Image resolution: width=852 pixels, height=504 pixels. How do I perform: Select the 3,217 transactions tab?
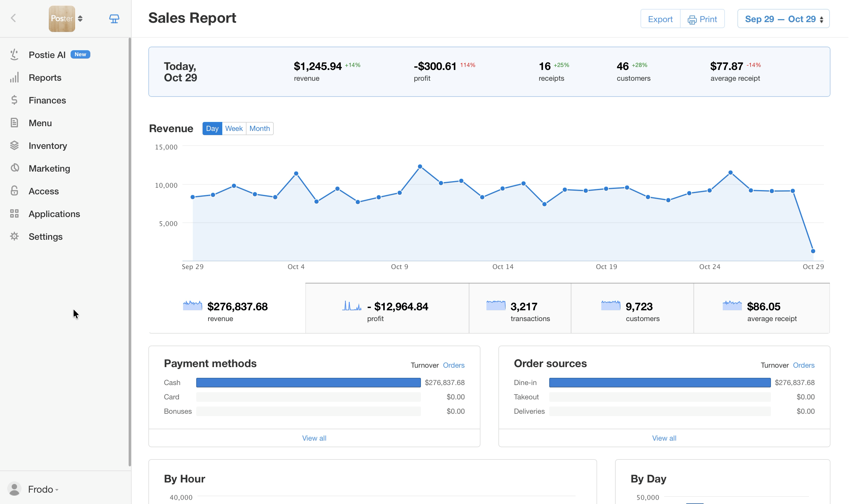pos(520,308)
